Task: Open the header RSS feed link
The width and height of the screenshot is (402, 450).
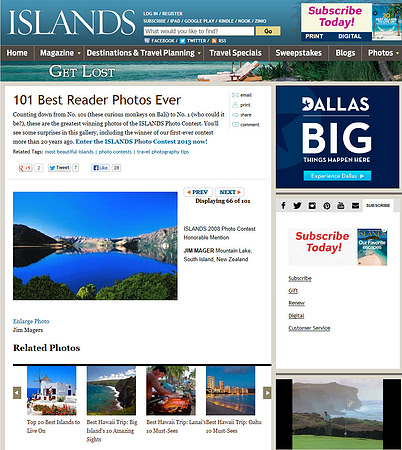Action: (x=219, y=41)
